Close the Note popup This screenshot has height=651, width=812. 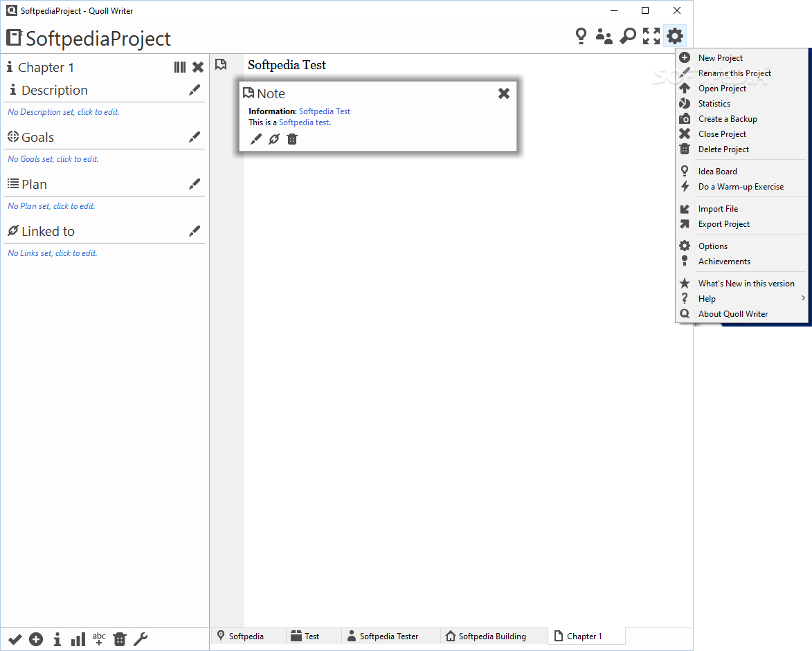point(504,93)
